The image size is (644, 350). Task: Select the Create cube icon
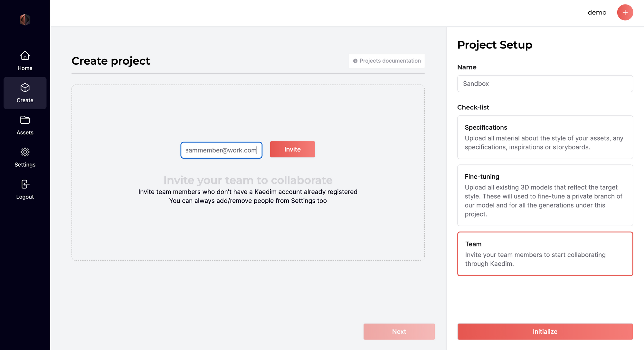pyautogui.click(x=25, y=88)
